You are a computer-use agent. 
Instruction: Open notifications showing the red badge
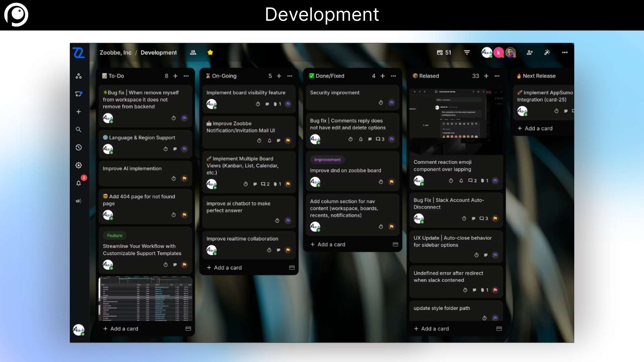[x=78, y=183]
